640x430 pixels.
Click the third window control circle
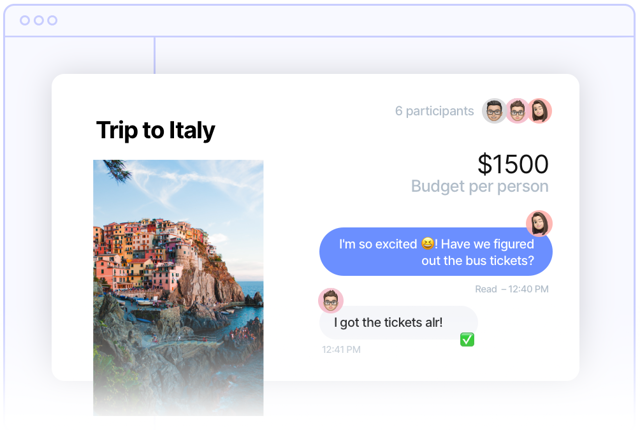click(x=52, y=20)
